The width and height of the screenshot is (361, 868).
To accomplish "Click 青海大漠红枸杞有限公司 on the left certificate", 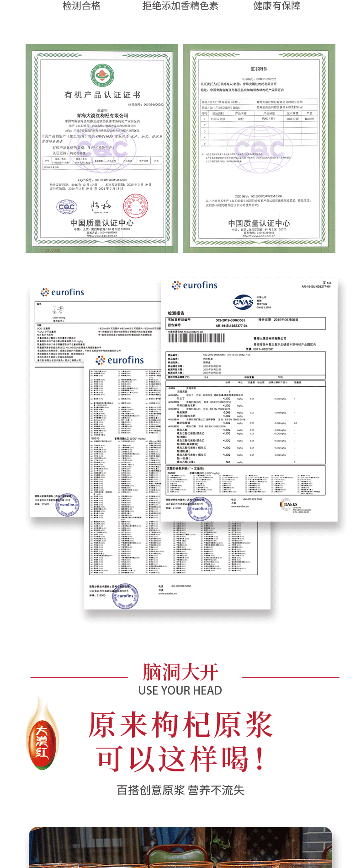I will pos(102,115).
